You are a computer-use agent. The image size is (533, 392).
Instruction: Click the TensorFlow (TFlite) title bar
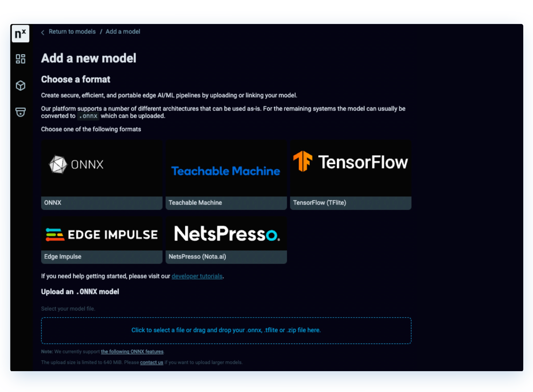[350, 203]
